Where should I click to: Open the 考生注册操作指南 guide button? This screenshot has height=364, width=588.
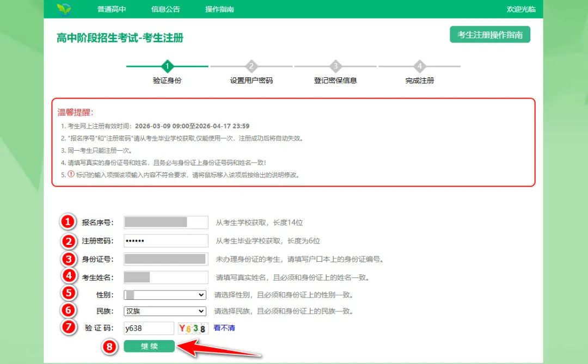(489, 34)
